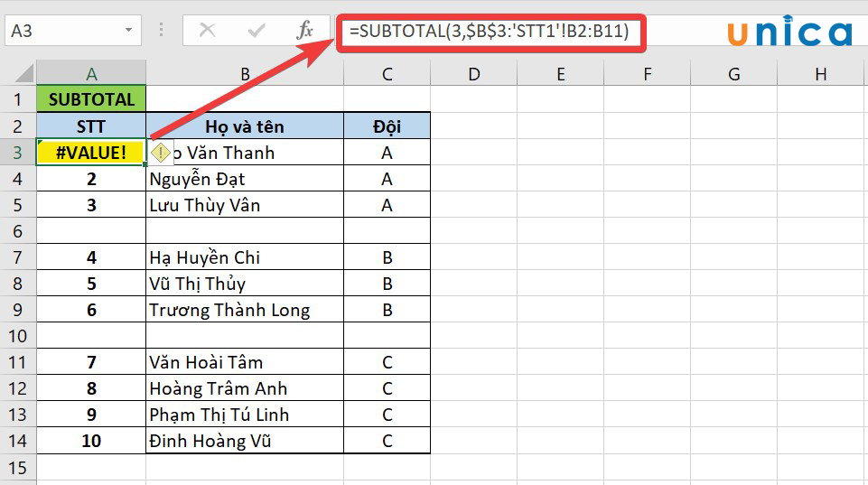
Task: Expand the Name Box dropdown arrow
Action: pos(128,30)
